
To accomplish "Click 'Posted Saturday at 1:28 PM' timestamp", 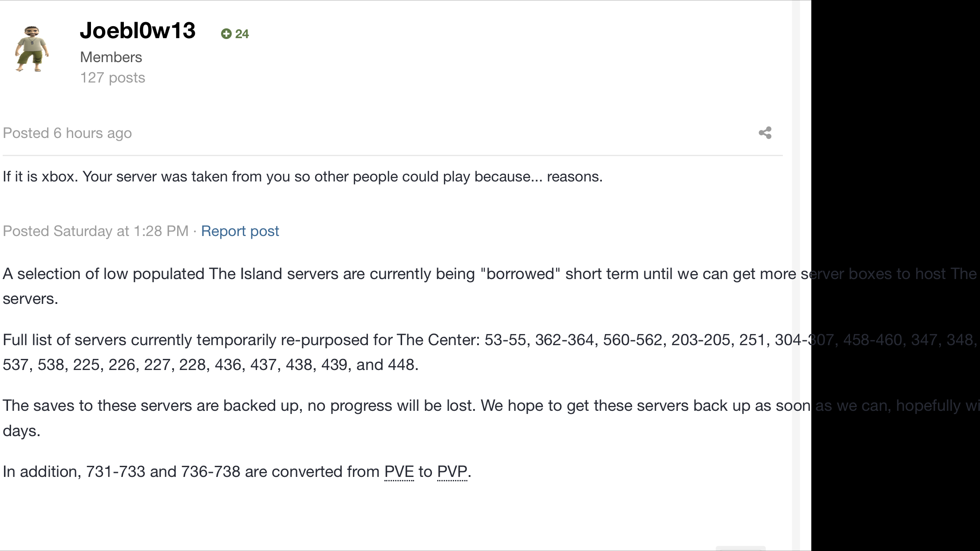I will click(96, 231).
